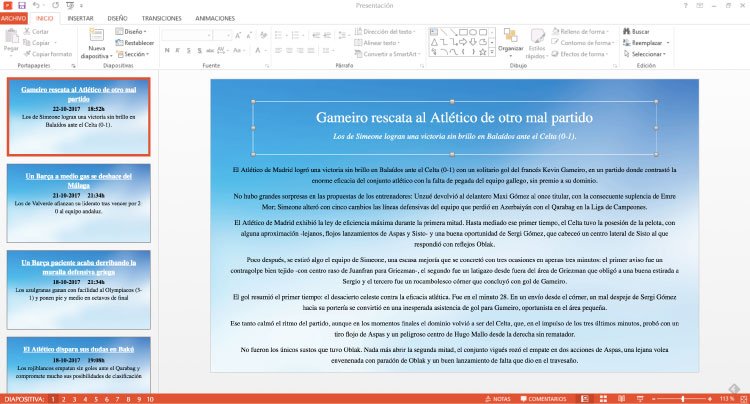Click the Save icon in quick access toolbar
This screenshot has width=750, height=404.
coord(22,5)
